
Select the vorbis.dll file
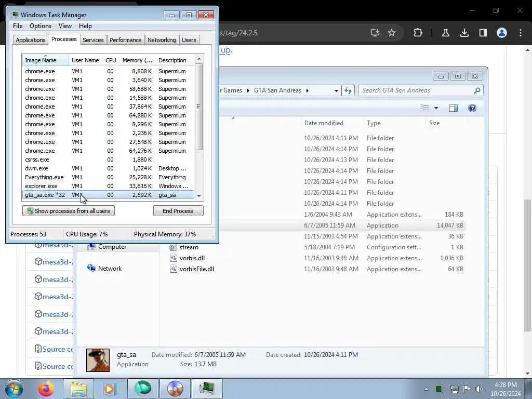[192, 258]
